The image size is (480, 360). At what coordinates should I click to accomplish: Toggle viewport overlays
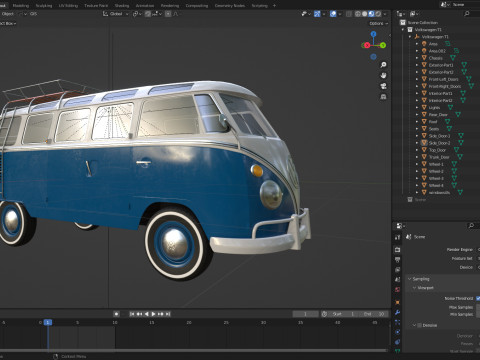tap(333, 14)
